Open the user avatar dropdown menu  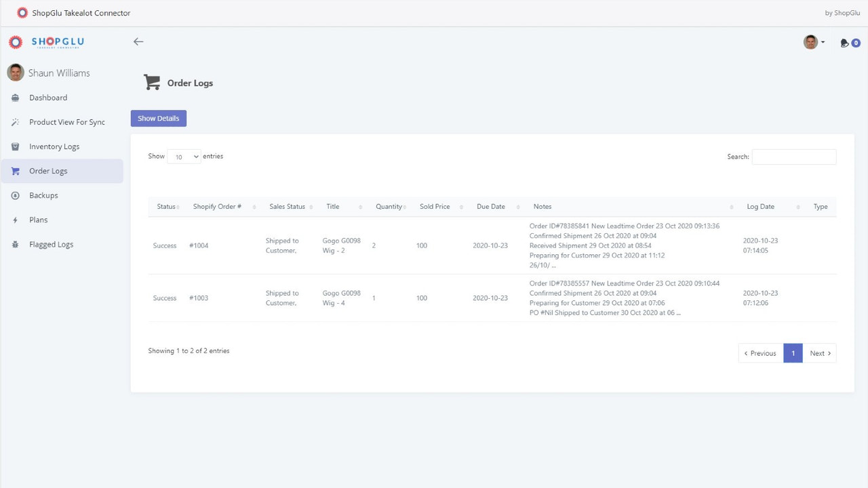814,42
